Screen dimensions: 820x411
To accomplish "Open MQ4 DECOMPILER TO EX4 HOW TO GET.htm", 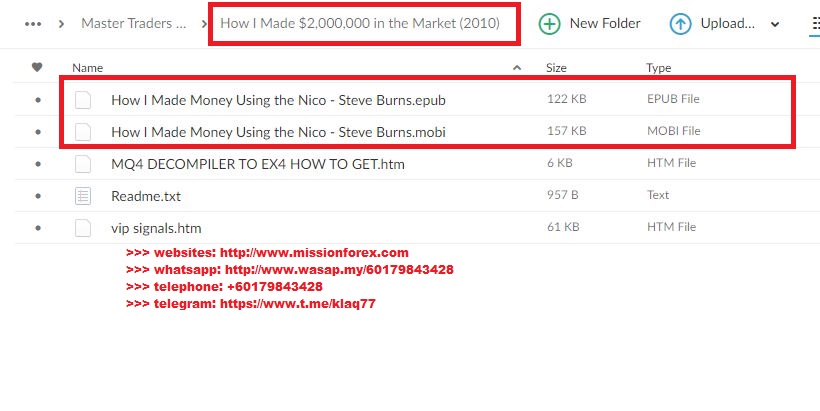I will tap(258, 164).
